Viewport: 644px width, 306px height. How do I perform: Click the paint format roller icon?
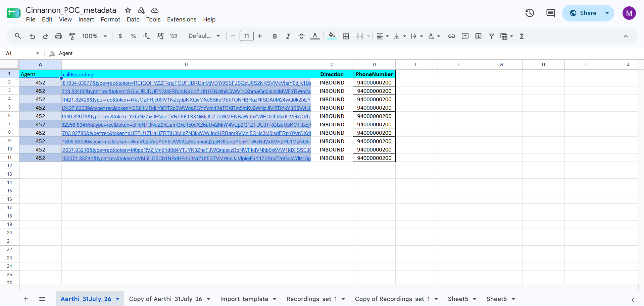(x=72, y=36)
